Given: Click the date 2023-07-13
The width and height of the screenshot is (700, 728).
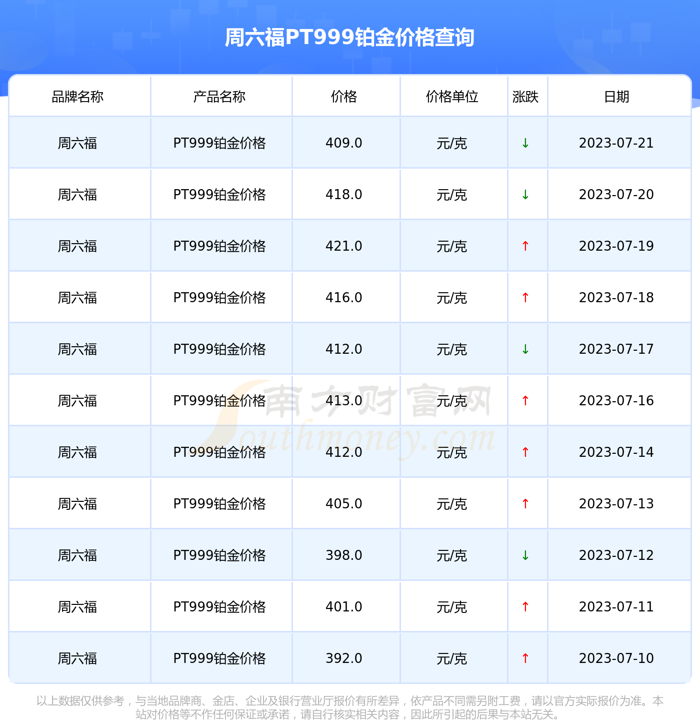Looking at the screenshot, I should point(616,504).
